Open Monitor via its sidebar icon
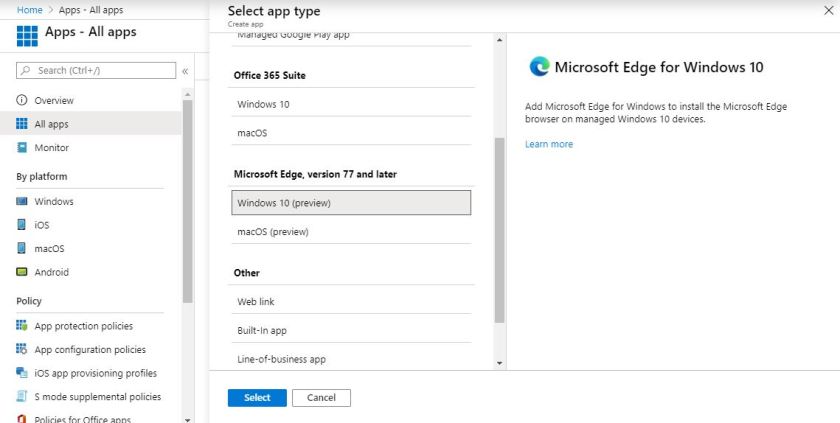This screenshot has width=840, height=423. [x=22, y=148]
